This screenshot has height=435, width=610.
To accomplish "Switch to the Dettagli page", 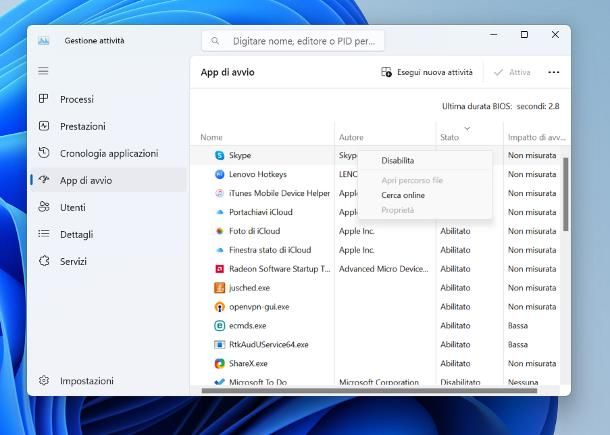I will coord(109,234).
